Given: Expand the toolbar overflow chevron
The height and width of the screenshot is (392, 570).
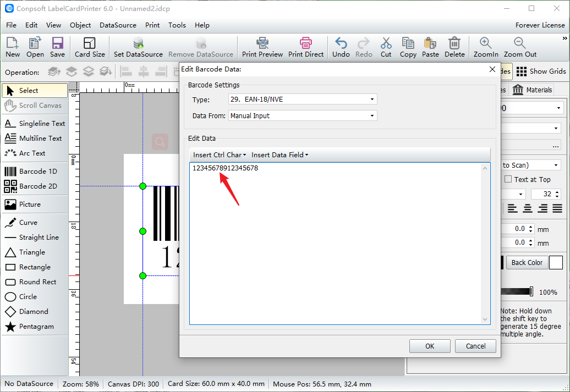Looking at the screenshot, I should [x=564, y=38].
